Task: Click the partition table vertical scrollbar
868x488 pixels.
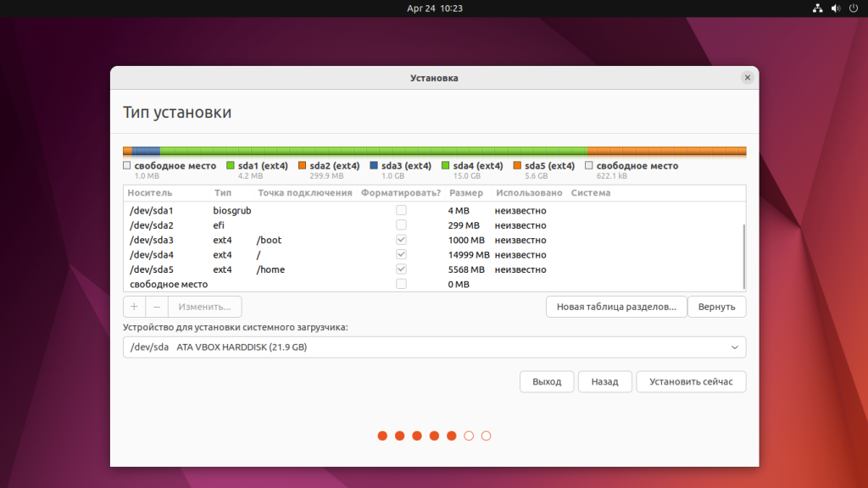Action: (743, 254)
